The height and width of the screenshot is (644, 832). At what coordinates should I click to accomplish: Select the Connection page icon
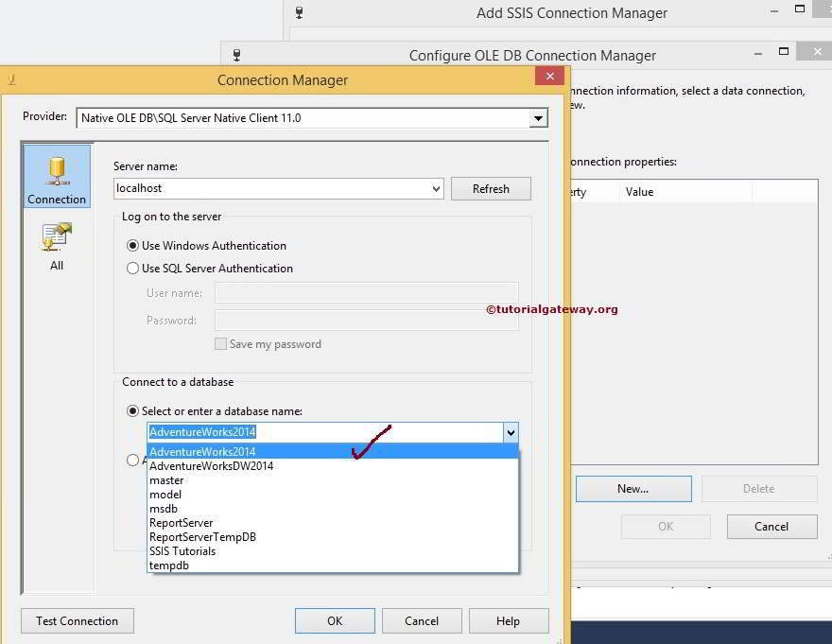pyautogui.click(x=57, y=177)
